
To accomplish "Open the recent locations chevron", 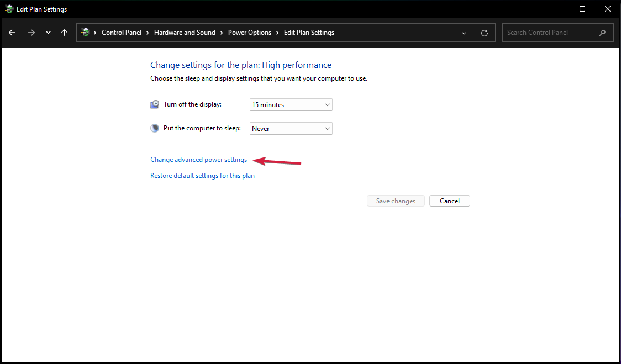I will 49,33.
